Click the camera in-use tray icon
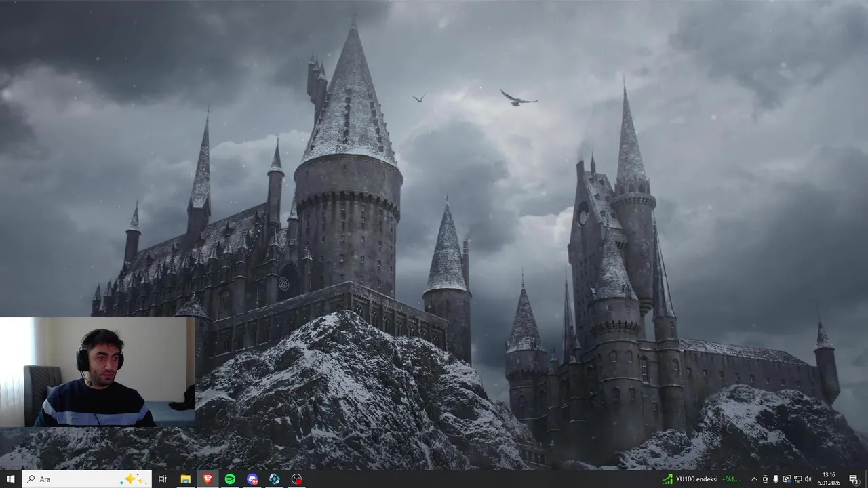868x488 pixels. (x=765, y=479)
